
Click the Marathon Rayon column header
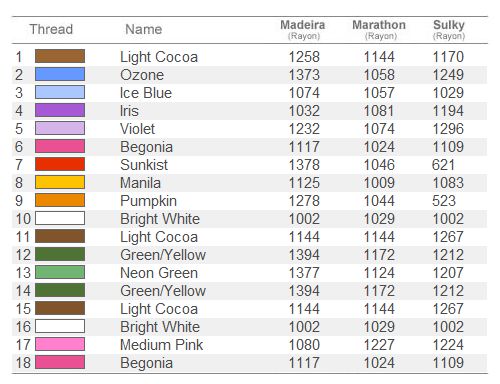click(x=379, y=30)
